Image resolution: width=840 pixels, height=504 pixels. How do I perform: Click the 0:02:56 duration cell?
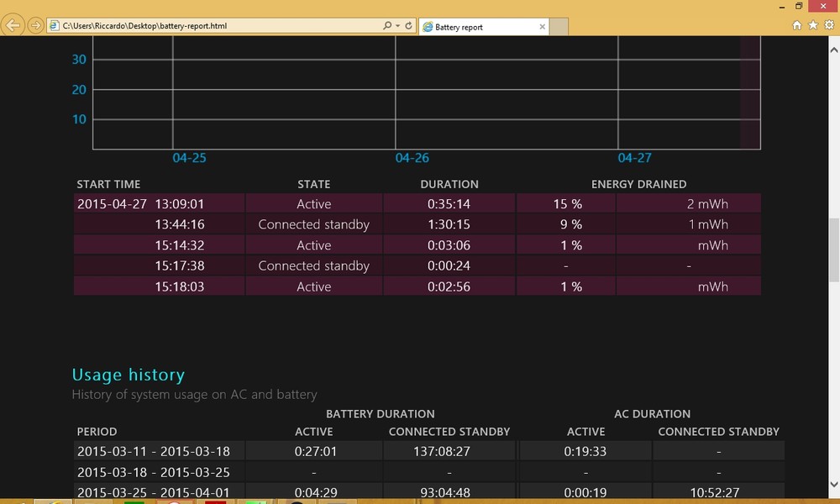click(x=449, y=286)
